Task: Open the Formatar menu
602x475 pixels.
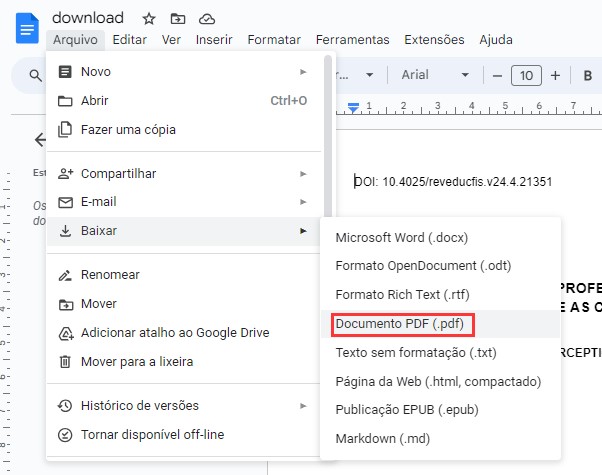Action: [x=274, y=40]
